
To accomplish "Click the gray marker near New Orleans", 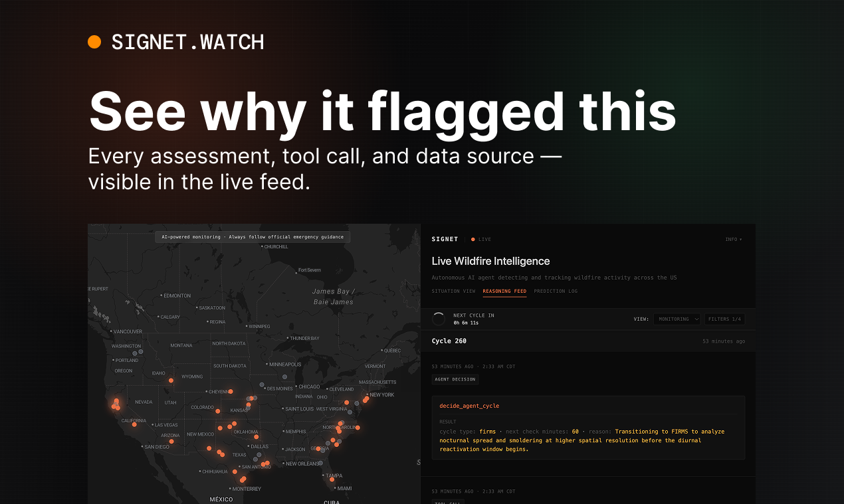I will pos(320,463).
